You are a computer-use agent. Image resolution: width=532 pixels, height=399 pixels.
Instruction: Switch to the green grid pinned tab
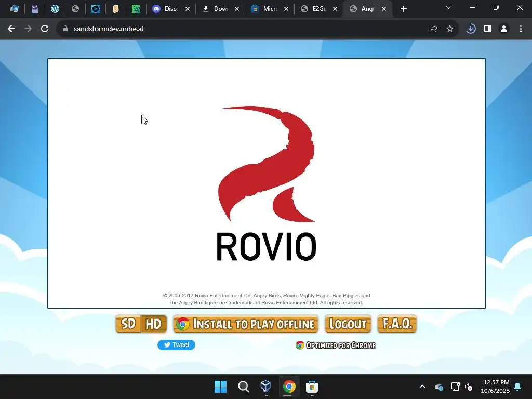click(136, 9)
